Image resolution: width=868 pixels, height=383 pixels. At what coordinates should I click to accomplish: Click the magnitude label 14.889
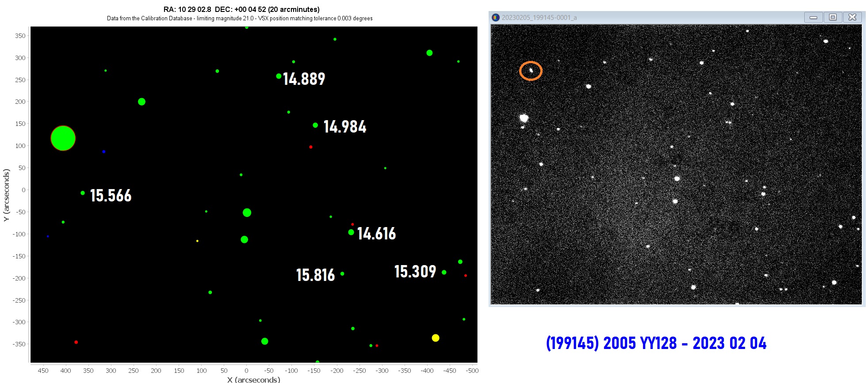point(304,79)
